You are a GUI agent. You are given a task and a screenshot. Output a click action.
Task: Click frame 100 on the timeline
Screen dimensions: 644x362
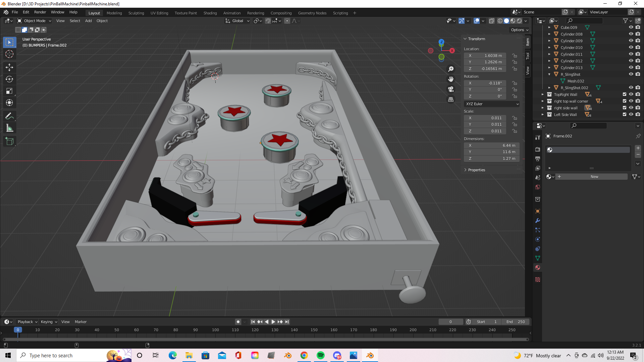pyautogui.click(x=215, y=330)
